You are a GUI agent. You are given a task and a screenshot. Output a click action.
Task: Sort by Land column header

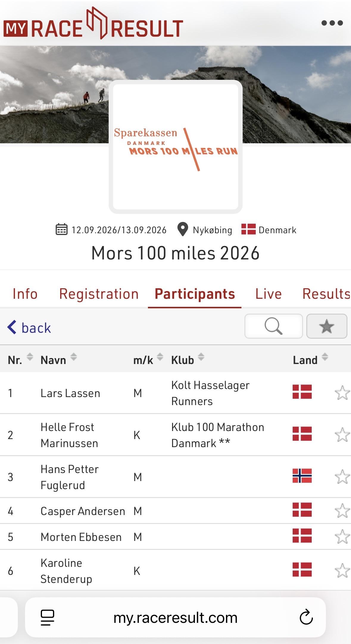[325, 357]
